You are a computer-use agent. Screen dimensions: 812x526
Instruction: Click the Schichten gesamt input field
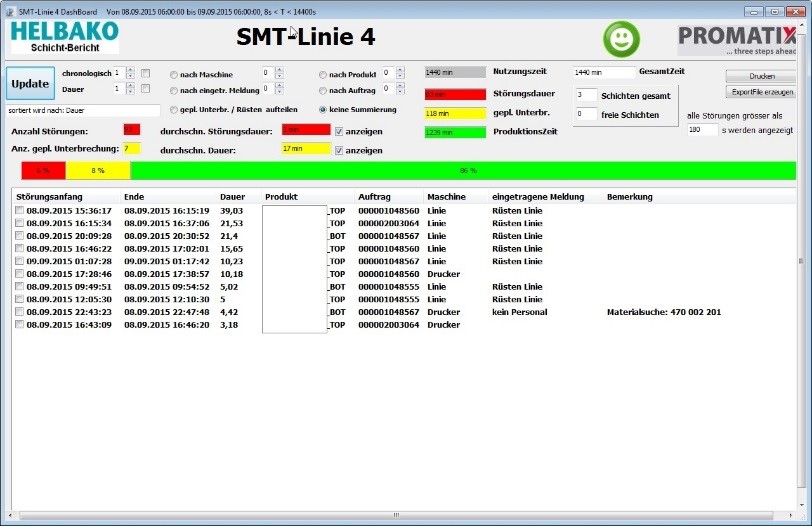(x=585, y=95)
